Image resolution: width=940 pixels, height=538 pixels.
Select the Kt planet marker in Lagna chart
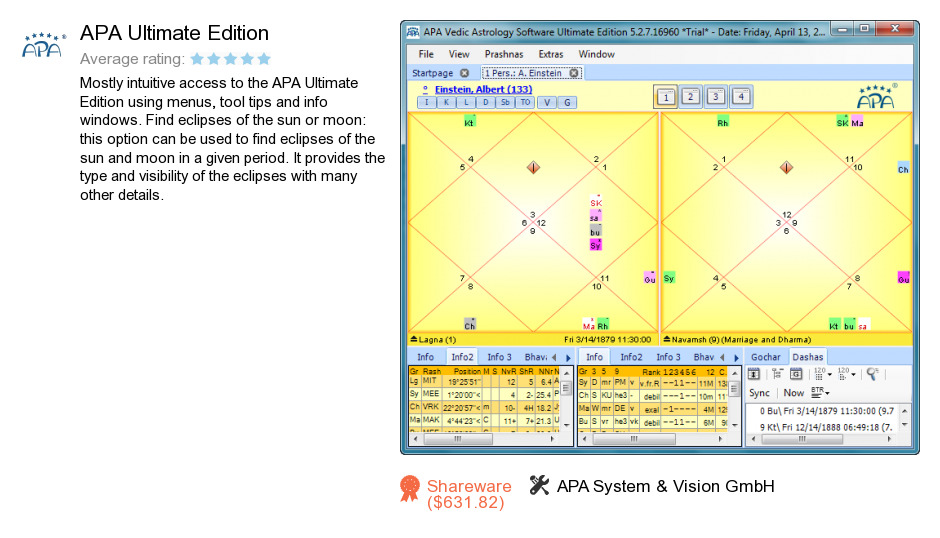(x=469, y=122)
